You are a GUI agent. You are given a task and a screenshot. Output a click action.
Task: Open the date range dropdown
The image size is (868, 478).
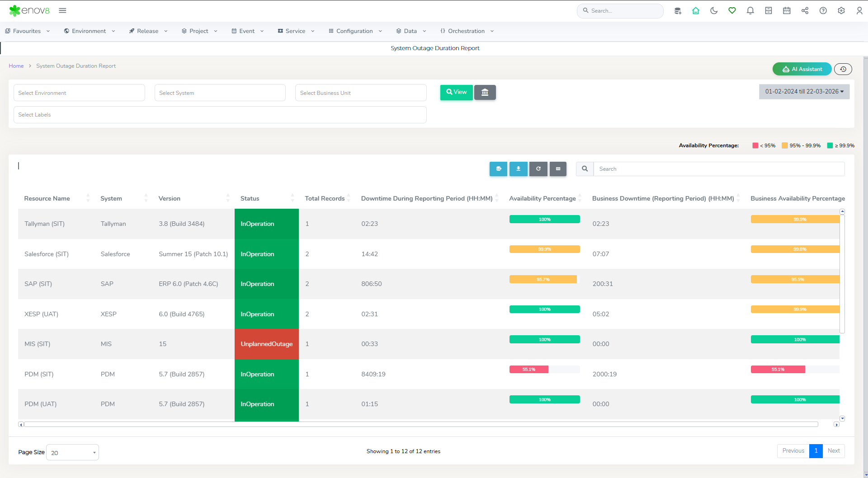[804, 92]
